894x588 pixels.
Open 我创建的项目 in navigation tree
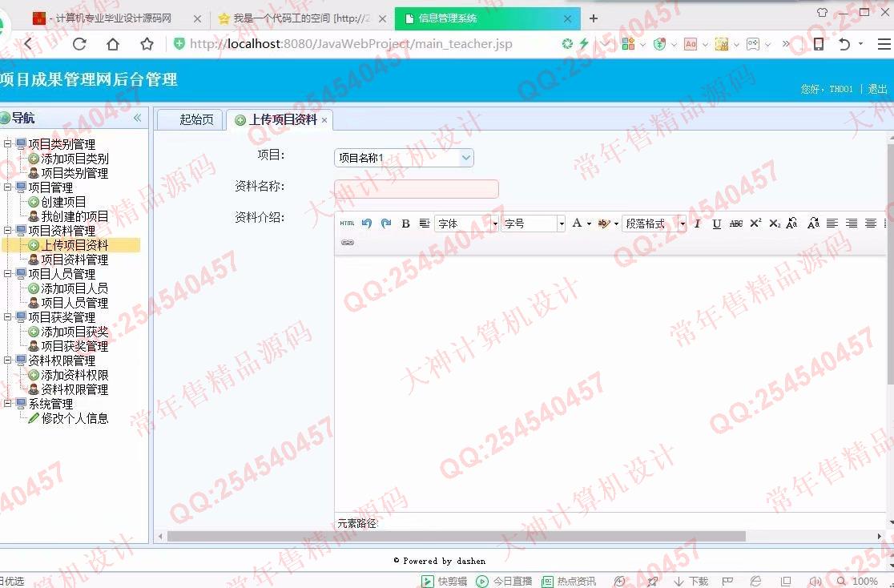tap(74, 216)
